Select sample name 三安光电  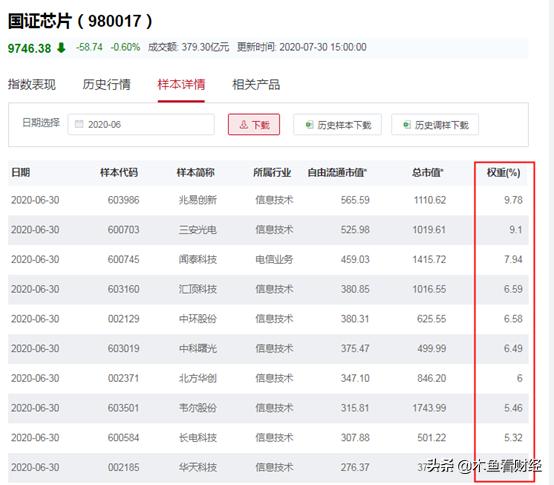[x=198, y=230]
